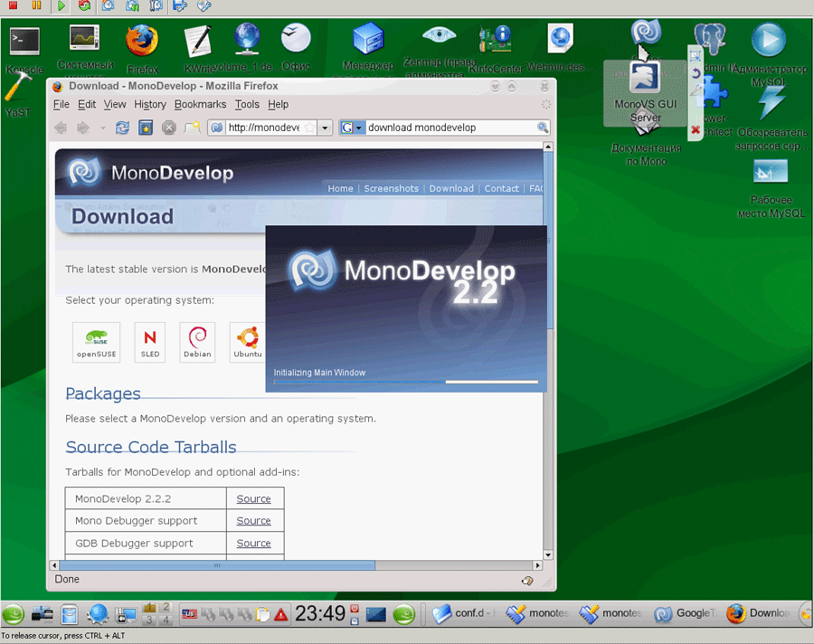Click Source link for Mono Debugger support
Image resolution: width=814 pixels, height=644 pixels.
254,520
